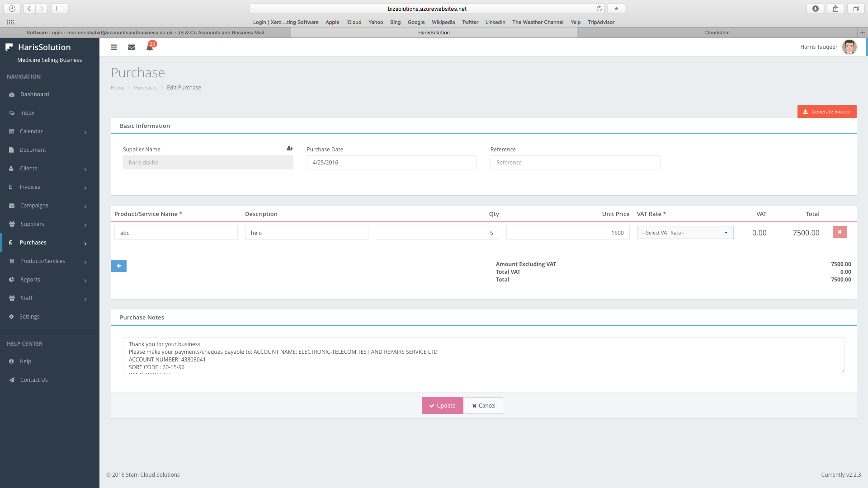Open the Select VAT Rate dropdown
This screenshot has height=488, width=868.
pos(685,233)
